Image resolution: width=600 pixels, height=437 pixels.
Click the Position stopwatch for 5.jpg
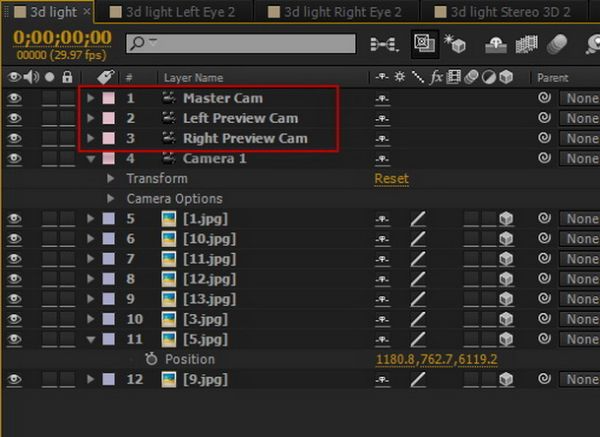point(151,359)
